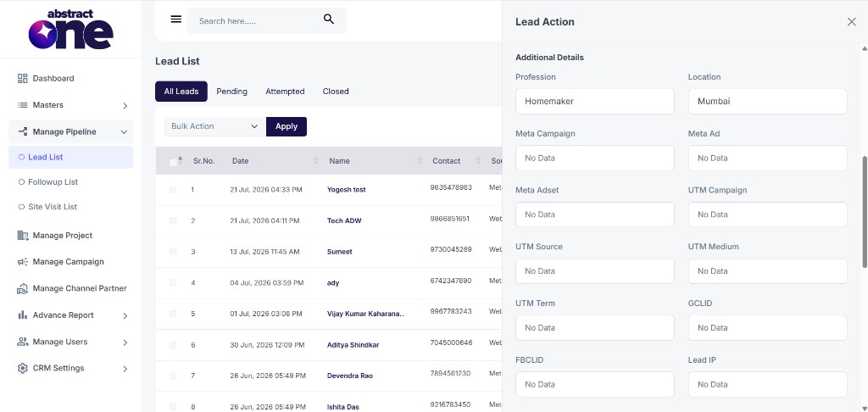This screenshot has width=868, height=412.
Task: Check the Devendra Rao row checkbox
Action: point(173,376)
